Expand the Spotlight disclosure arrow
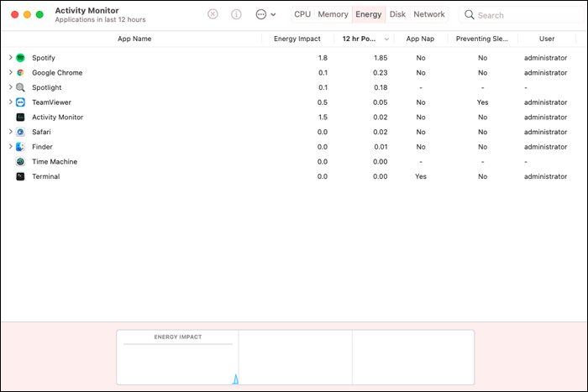The width and height of the screenshot is (588, 392). 10,87
